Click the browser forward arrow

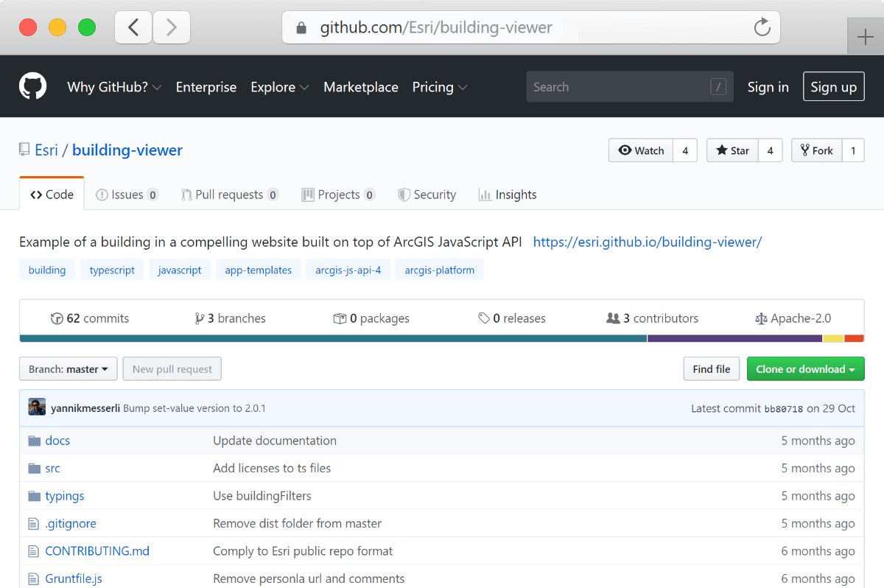click(172, 28)
